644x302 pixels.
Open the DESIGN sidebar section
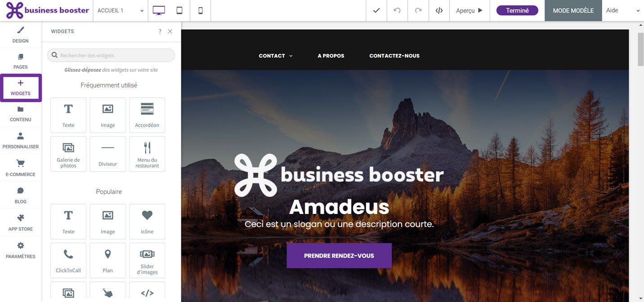pos(20,35)
